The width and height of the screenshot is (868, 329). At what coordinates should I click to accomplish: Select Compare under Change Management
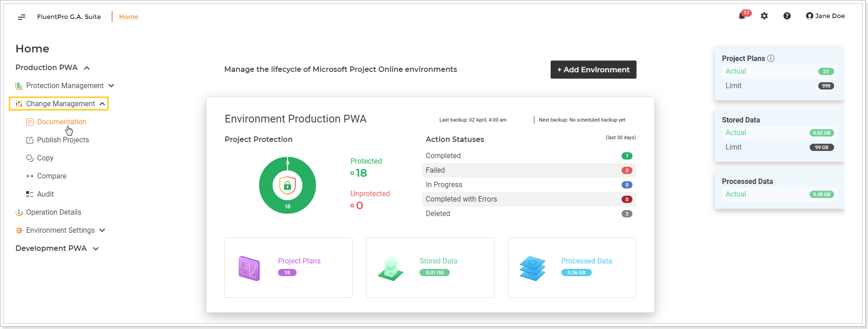pos(52,176)
